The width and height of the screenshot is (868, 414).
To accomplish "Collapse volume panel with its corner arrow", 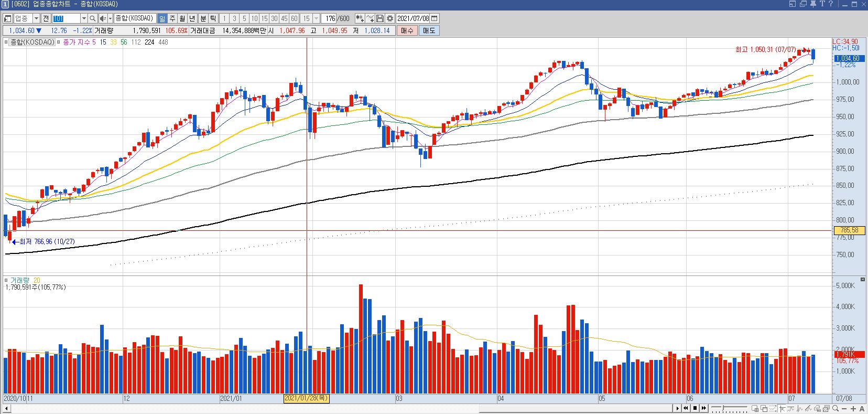I will (x=863, y=280).
